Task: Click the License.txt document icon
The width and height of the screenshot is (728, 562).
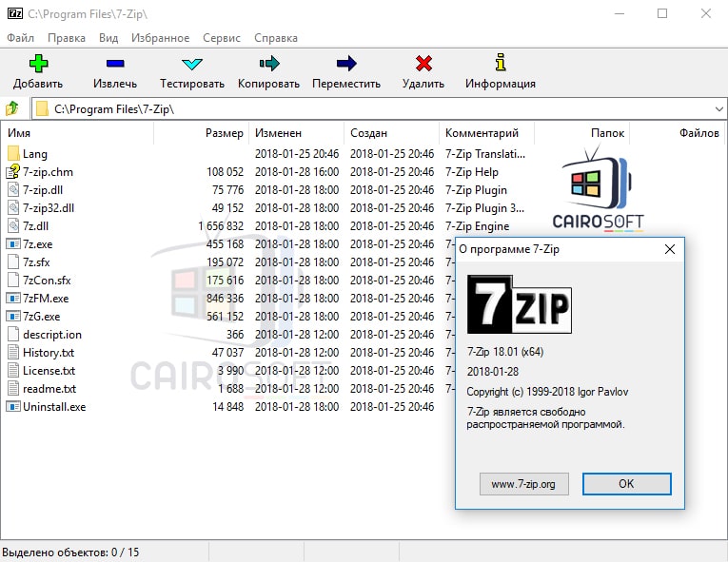Action: (13, 371)
